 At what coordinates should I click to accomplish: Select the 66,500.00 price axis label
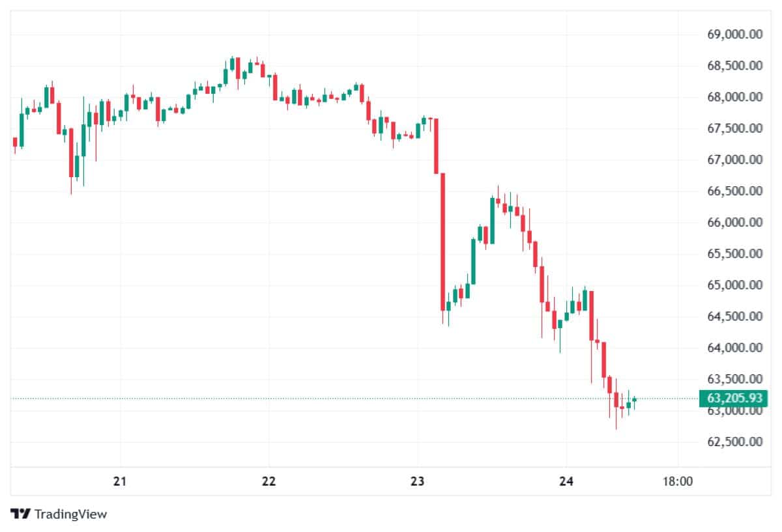734,191
